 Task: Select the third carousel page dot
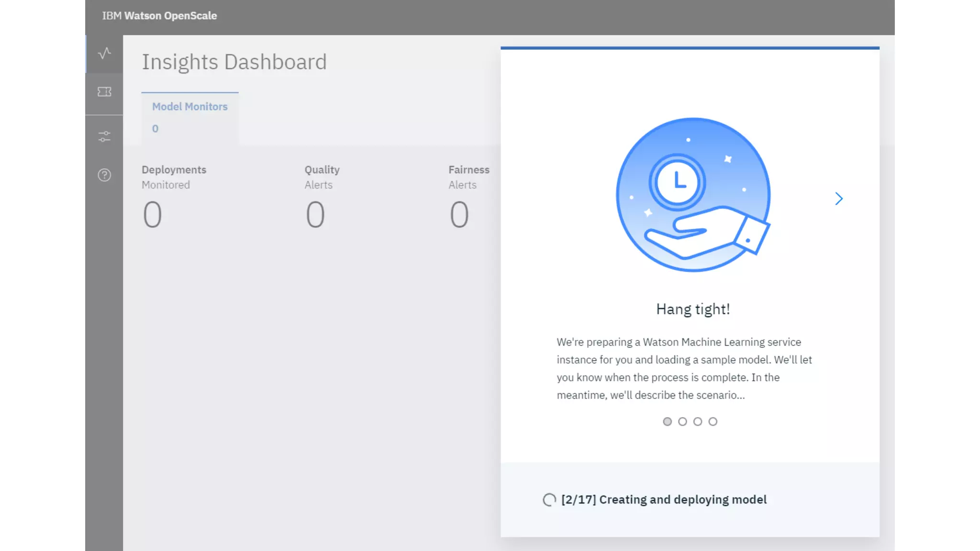(x=698, y=421)
